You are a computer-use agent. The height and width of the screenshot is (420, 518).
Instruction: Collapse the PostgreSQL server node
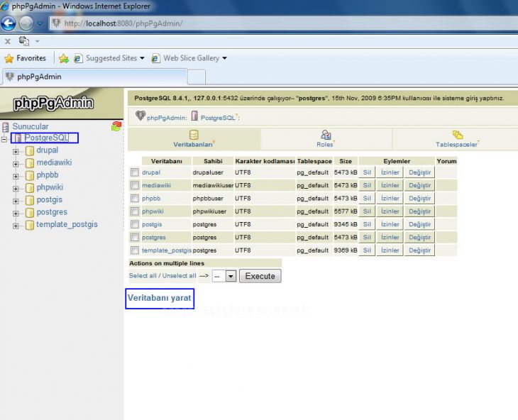point(4,139)
